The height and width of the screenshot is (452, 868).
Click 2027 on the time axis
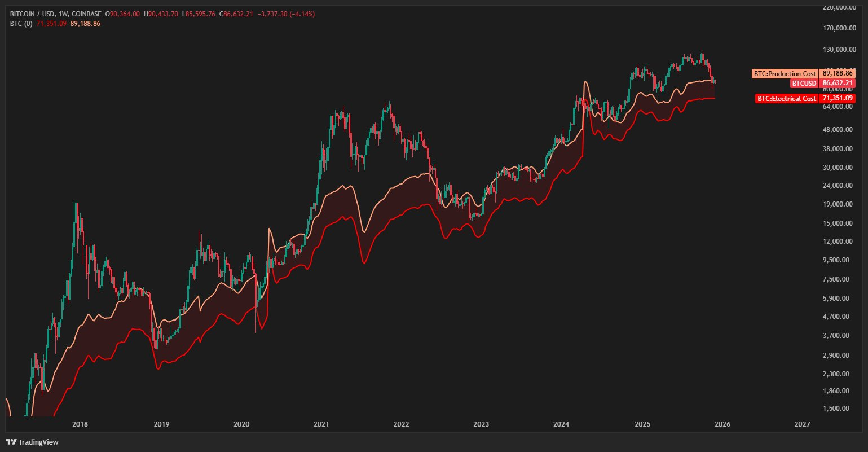(802, 424)
